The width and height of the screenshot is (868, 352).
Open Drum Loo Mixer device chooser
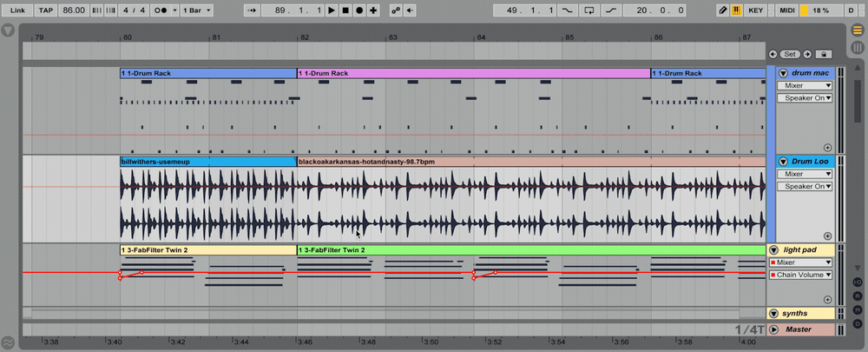coord(805,174)
